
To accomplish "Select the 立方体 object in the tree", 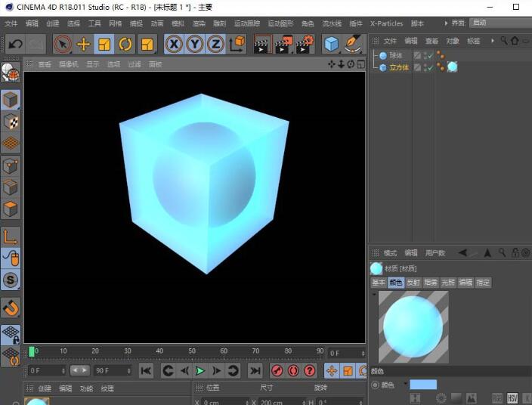I will tap(398, 67).
